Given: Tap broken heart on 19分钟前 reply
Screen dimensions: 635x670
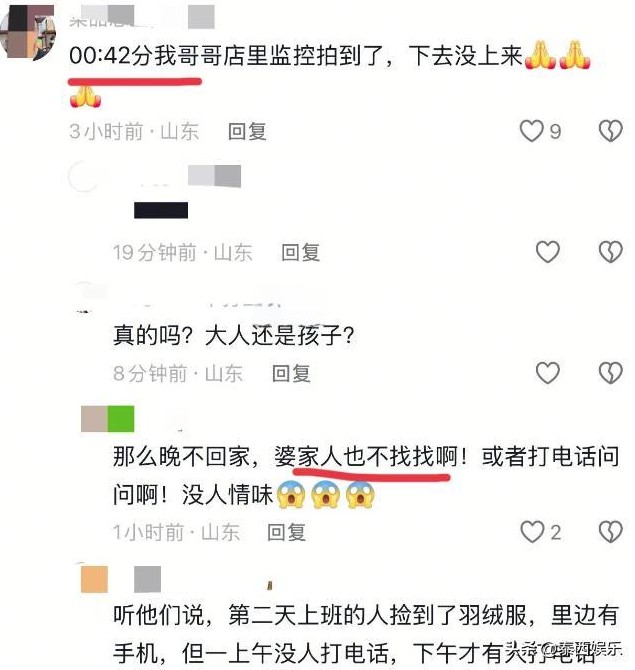Looking at the screenshot, I should click(x=610, y=252).
